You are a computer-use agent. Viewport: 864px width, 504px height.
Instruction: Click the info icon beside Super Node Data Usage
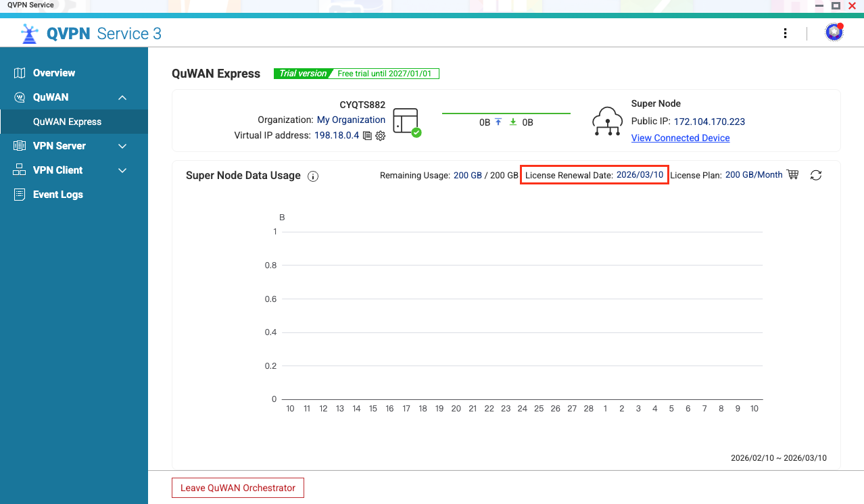click(313, 176)
